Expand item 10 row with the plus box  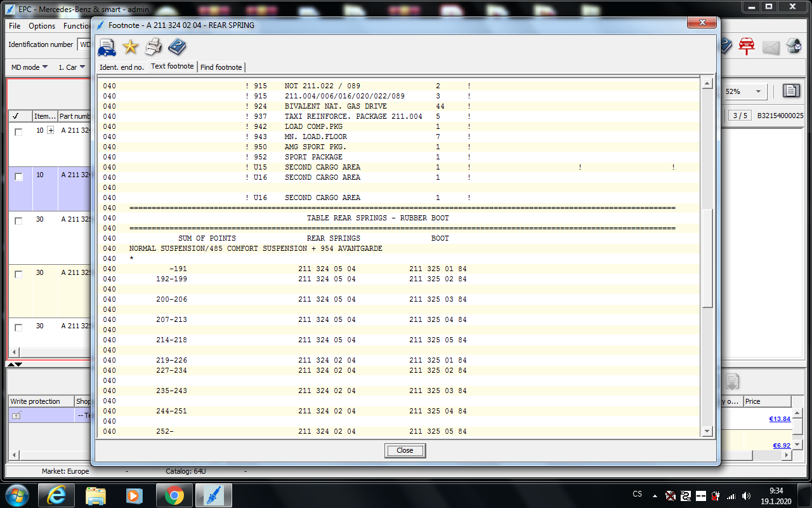click(51, 130)
